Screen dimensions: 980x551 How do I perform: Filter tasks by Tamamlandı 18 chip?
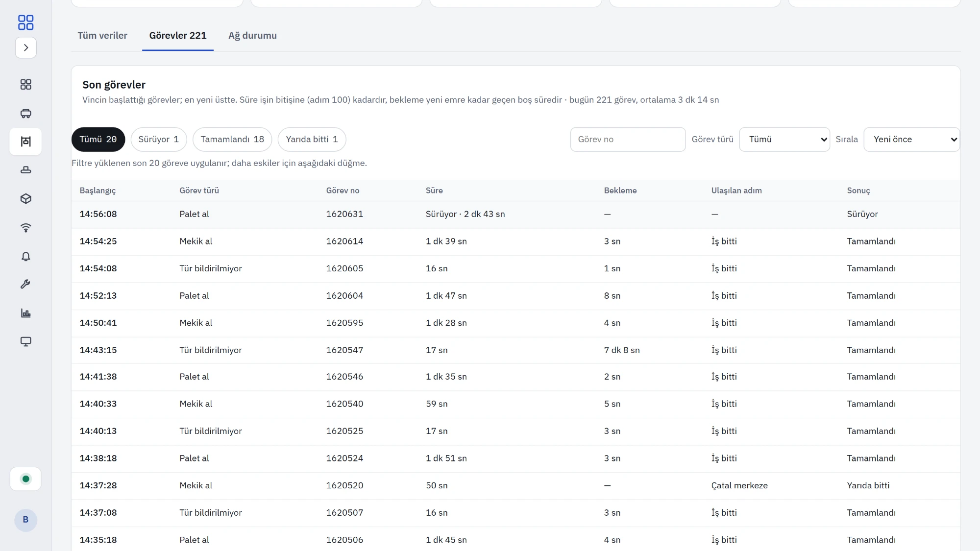click(x=232, y=140)
